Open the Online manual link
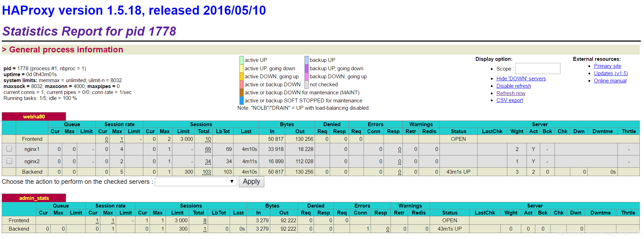The width and height of the screenshot is (644, 239). 610,81
